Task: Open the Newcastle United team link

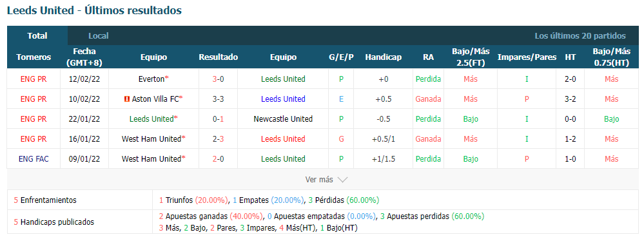Action: (283, 119)
